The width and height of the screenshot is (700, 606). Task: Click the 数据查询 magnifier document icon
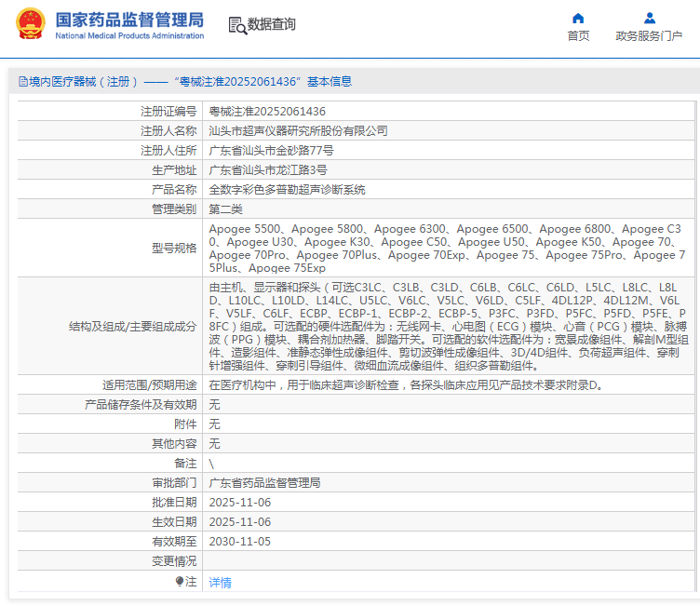(237, 25)
